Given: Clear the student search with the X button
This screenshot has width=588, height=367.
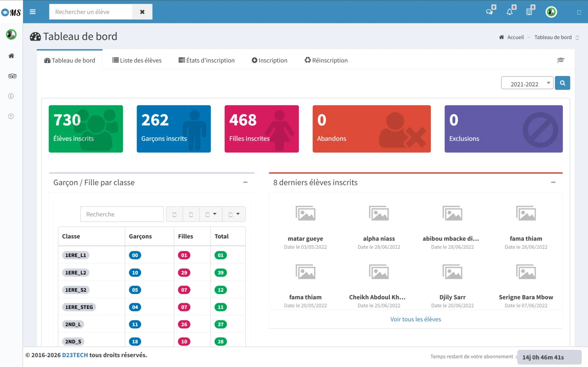Looking at the screenshot, I should [142, 12].
